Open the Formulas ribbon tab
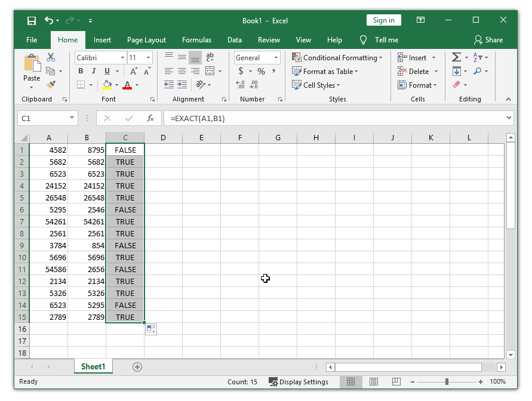The width and height of the screenshot is (532, 401). [196, 40]
